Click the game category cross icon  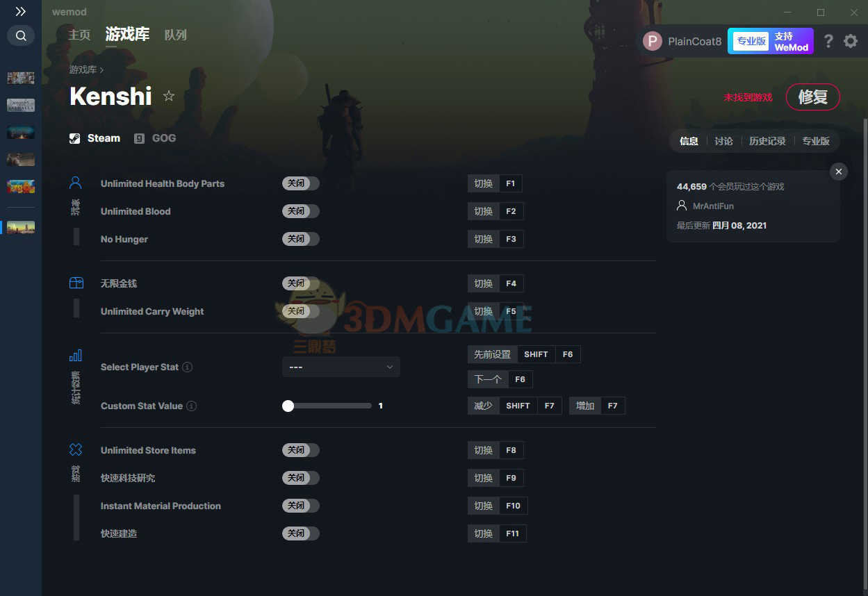76,449
